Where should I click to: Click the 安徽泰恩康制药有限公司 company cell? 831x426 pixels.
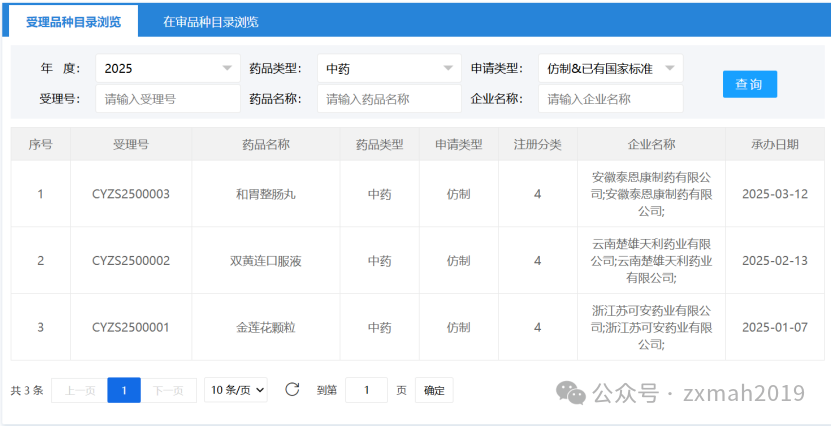(652, 194)
